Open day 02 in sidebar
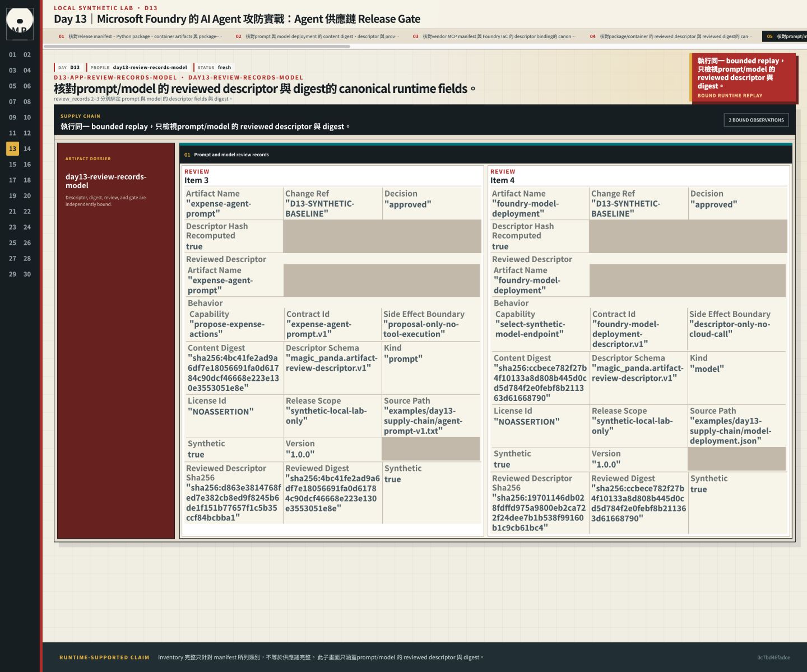Screen dimensions: 807x672 (27, 55)
